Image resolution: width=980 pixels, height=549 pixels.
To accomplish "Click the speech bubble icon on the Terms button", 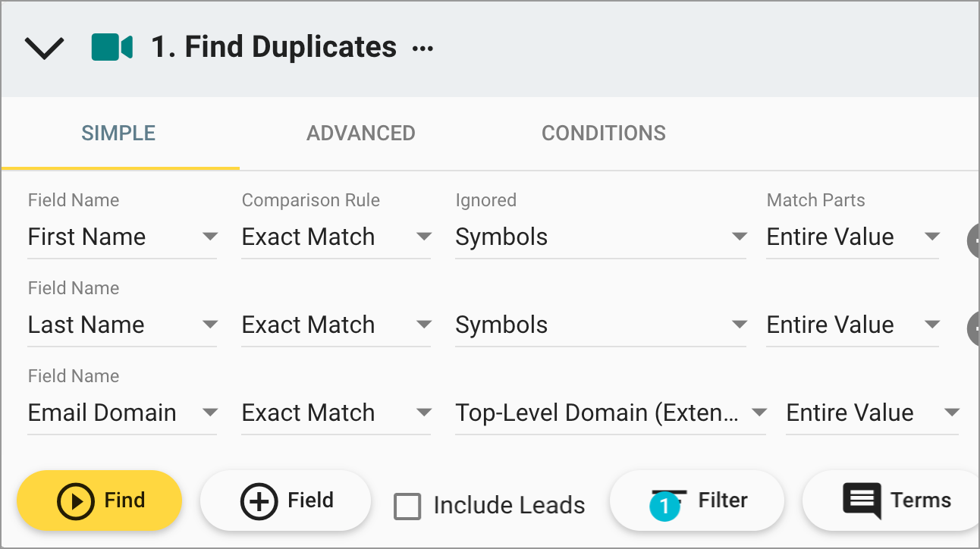I will (861, 500).
